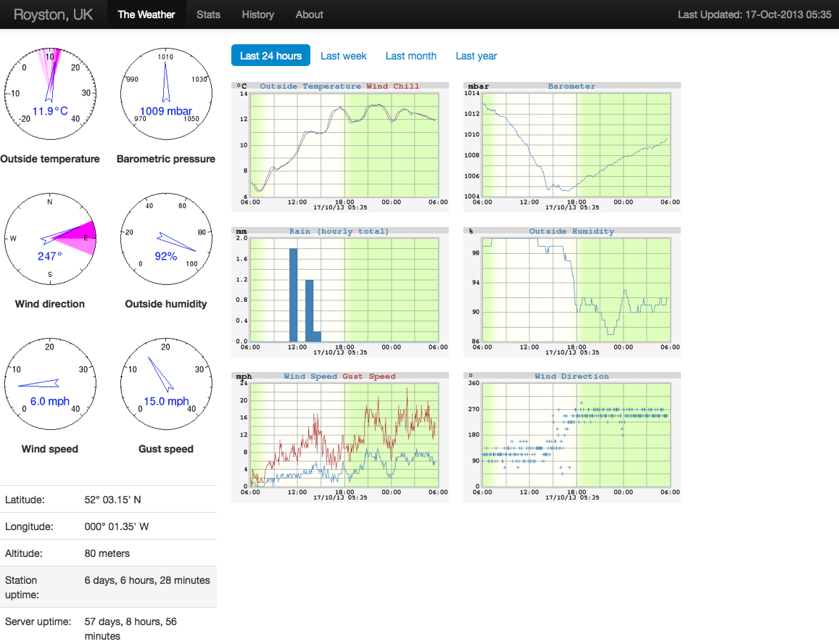
Task: Click the Rain hourly total chart
Action: tap(339, 292)
